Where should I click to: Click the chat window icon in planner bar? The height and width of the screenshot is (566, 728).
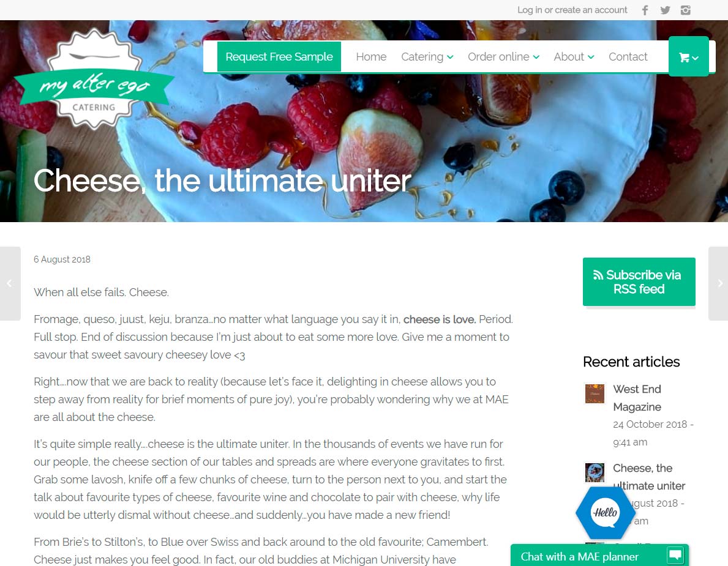tap(675, 555)
